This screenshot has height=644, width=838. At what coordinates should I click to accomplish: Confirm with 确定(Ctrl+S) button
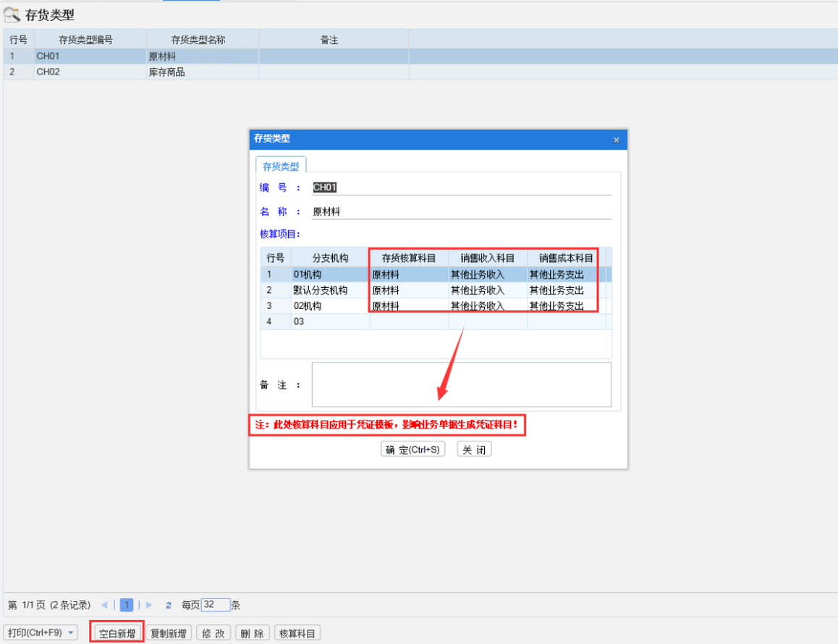[412, 449]
